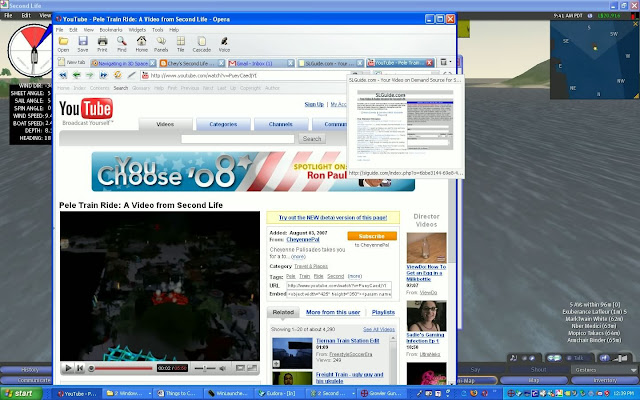Open the Widgets menu in Opera
The height and width of the screenshot is (400, 640).
tap(137, 30)
